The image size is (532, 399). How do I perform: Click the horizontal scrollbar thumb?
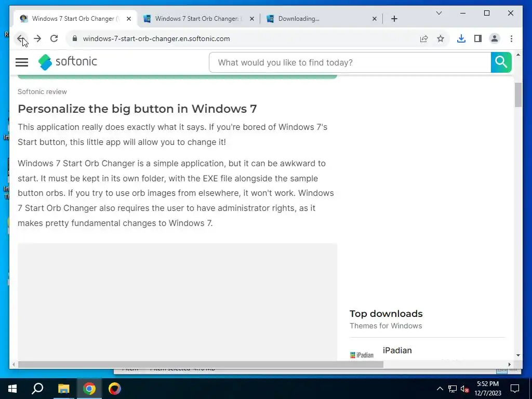(201, 364)
